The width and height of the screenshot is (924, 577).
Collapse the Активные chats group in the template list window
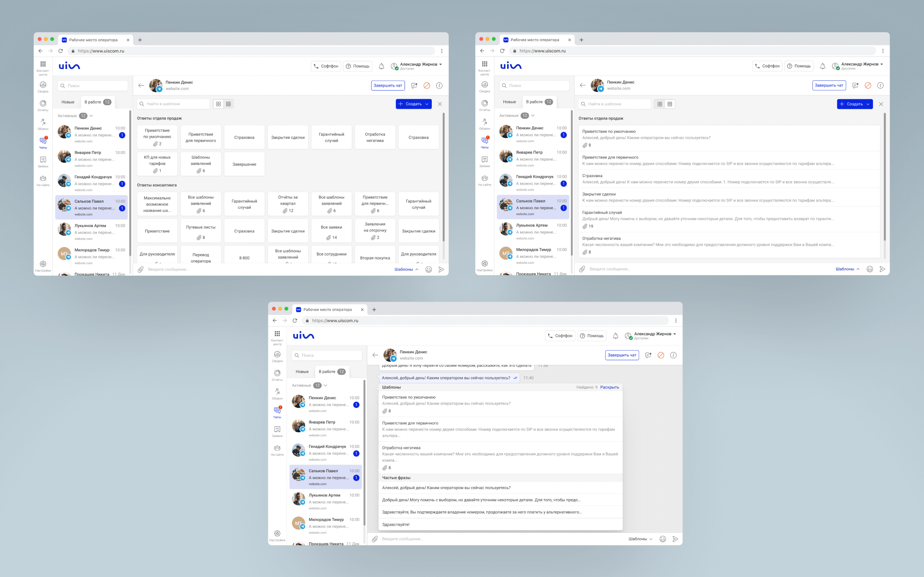coord(533,116)
